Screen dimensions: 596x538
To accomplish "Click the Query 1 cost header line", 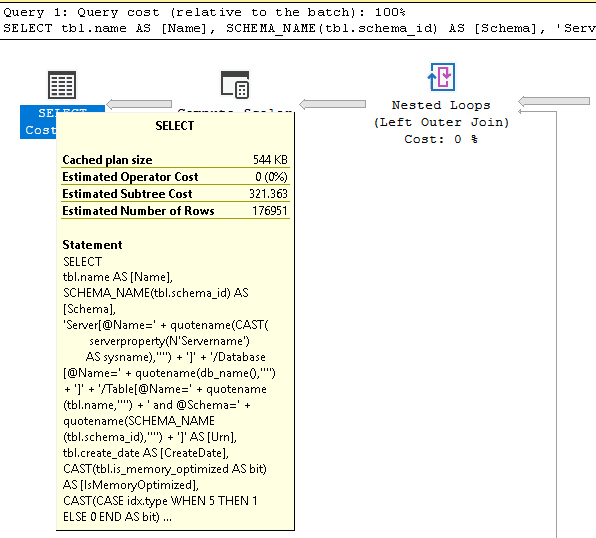I will click(204, 12).
